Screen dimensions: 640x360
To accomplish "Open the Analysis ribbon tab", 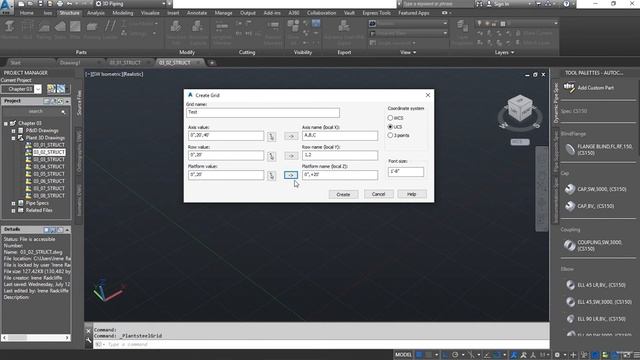I will (96, 13).
